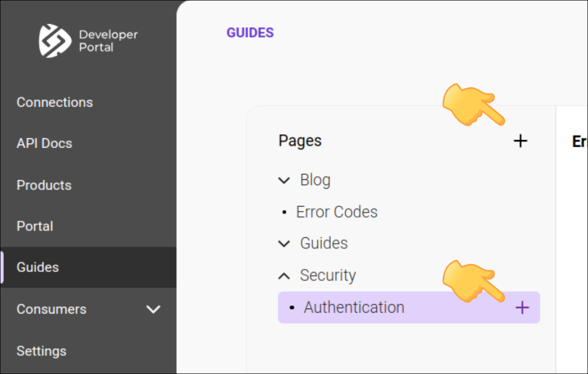Screen dimensions: 588x374
Task: Collapse the Guides tree item
Action: [x=283, y=243]
